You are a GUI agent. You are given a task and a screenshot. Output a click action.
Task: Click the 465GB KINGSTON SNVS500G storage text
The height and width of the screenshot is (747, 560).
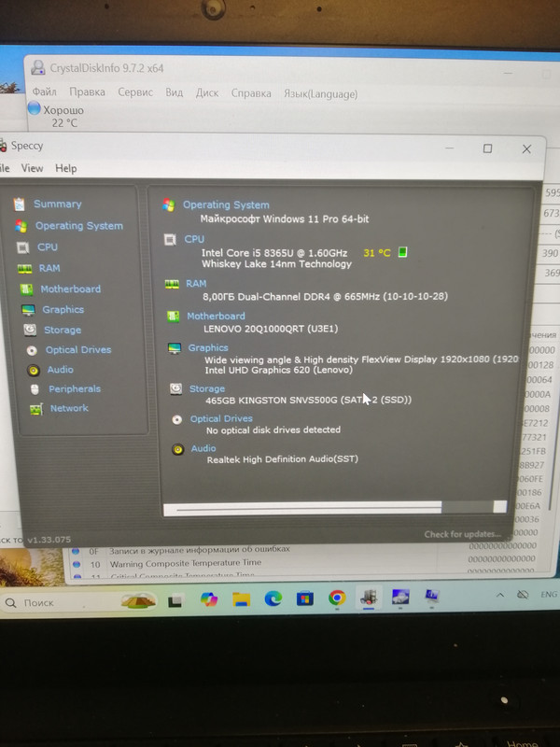308,400
